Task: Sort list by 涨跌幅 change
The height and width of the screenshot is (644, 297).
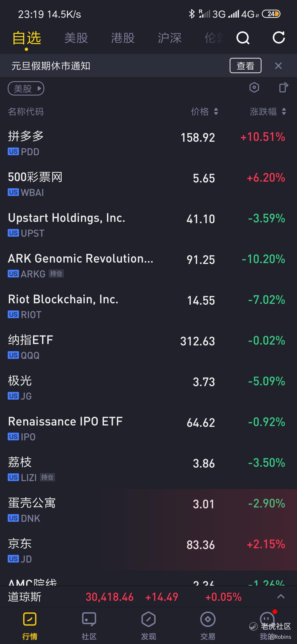Action: pyautogui.click(x=268, y=111)
